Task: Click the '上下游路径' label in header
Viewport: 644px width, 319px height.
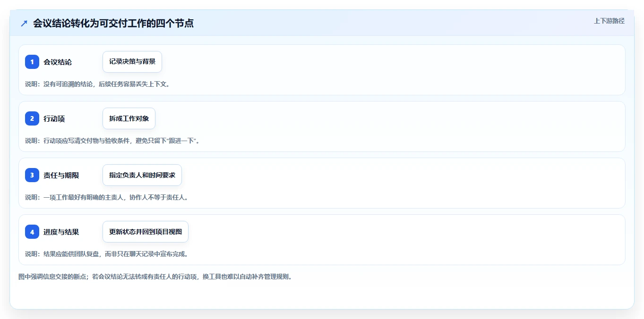Action: click(x=609, y=21)
